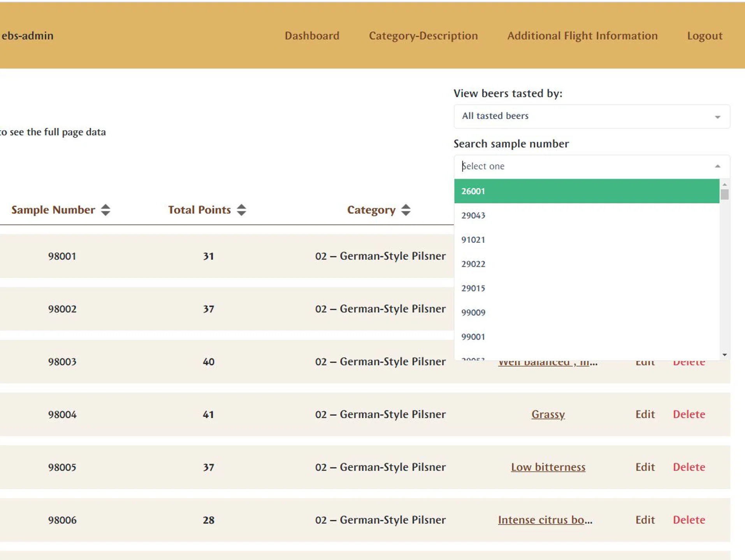Pick sample 99009 from the options
This screenshot has height=560, width=745.
pos(587,312)
